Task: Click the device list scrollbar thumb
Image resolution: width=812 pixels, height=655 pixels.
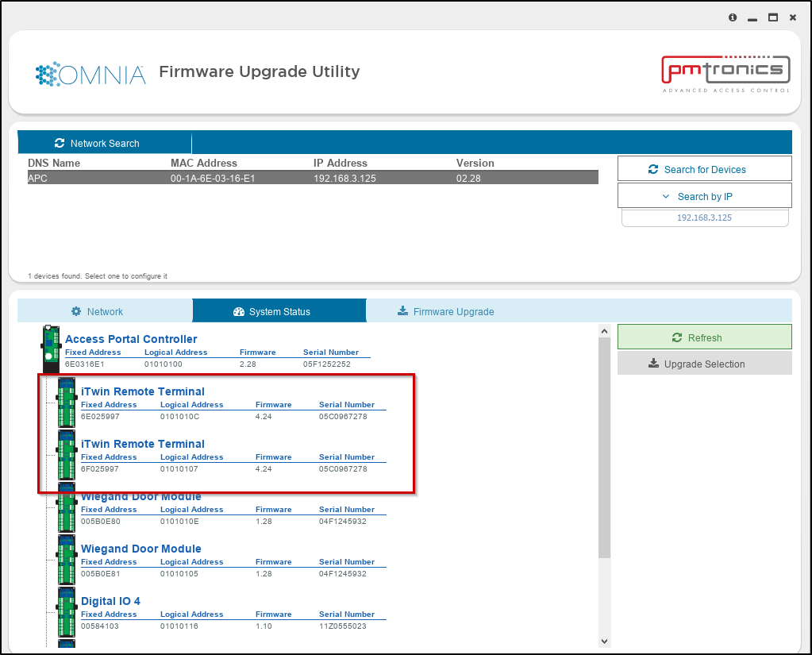Action: coord(604,447)
